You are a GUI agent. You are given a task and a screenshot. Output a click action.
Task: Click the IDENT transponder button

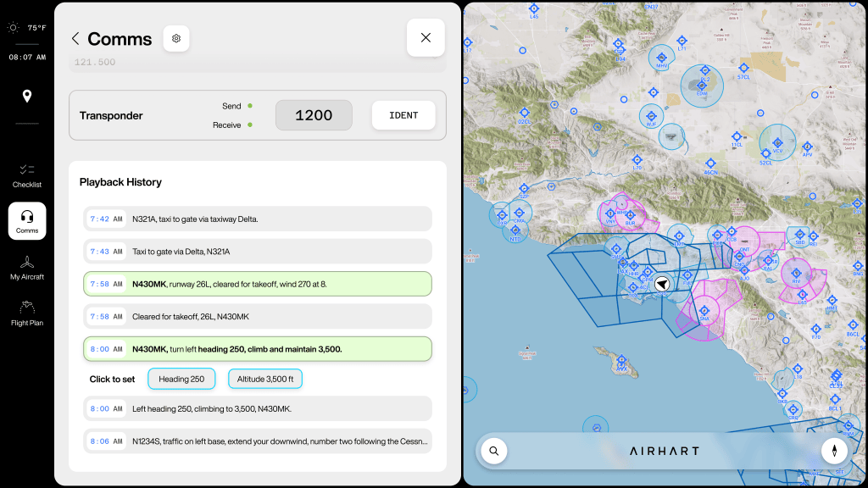tap(403, 115)
